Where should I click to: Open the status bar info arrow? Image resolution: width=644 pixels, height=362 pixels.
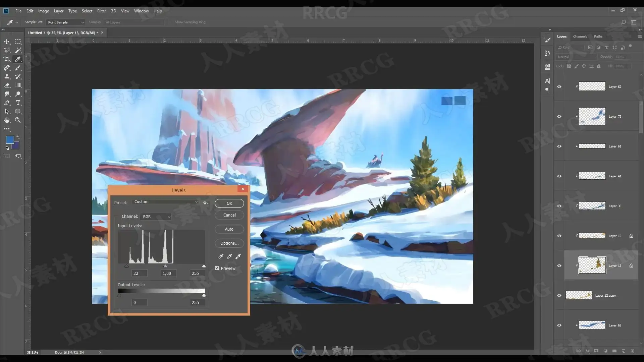[100, 352]
